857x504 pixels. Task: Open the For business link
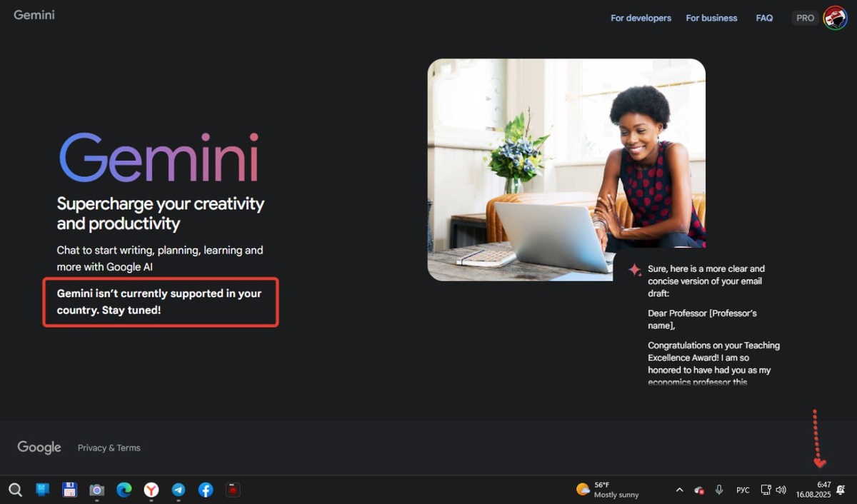click(711, 18)
